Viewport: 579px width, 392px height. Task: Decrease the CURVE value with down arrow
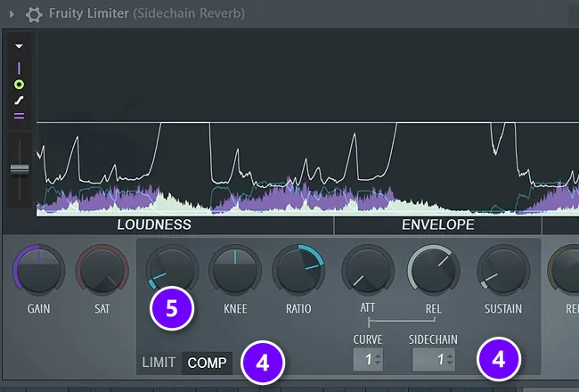coord(378,363)
